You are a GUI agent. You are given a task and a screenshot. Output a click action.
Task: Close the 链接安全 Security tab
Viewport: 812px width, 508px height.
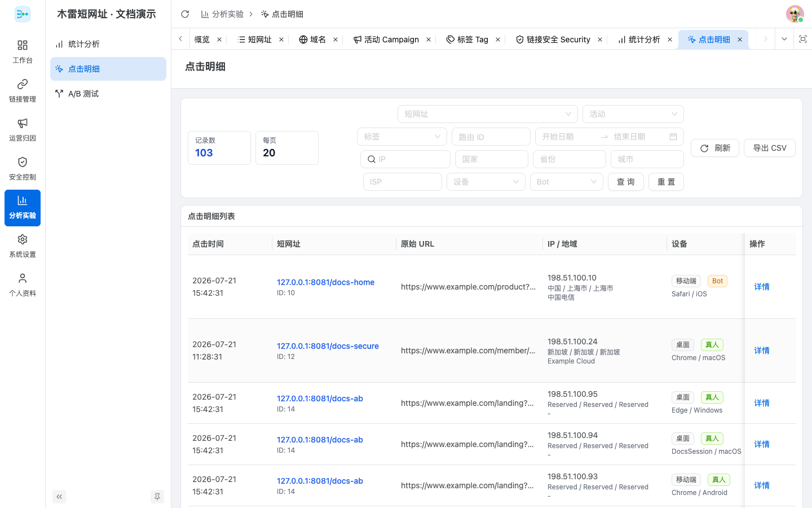click(600, 40)
